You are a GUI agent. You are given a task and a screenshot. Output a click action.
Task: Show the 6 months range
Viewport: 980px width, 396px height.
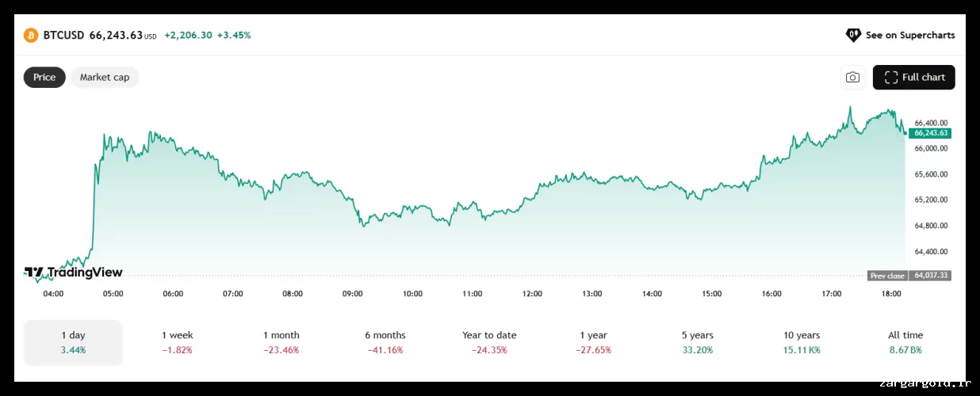pyautogui.click(x=385, y=342)
